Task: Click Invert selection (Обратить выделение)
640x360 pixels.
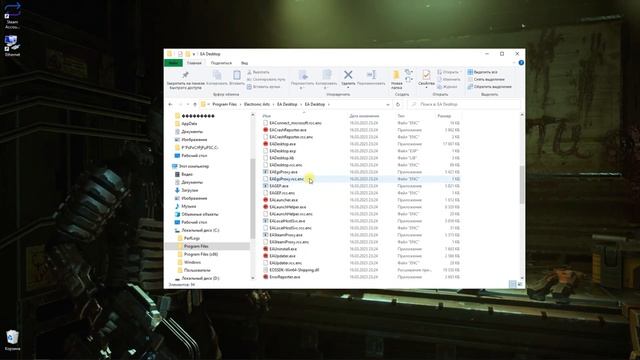Action: point(489,87)
